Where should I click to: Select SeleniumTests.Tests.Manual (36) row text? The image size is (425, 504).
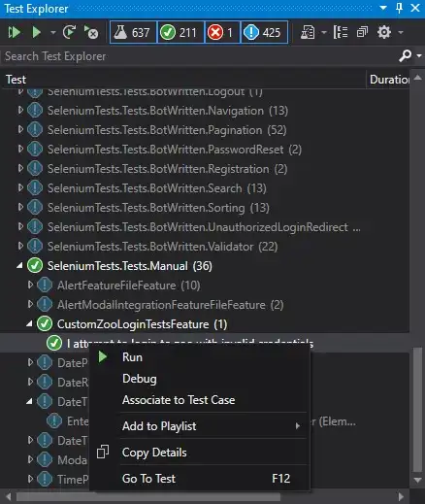(x=130, y=266)
